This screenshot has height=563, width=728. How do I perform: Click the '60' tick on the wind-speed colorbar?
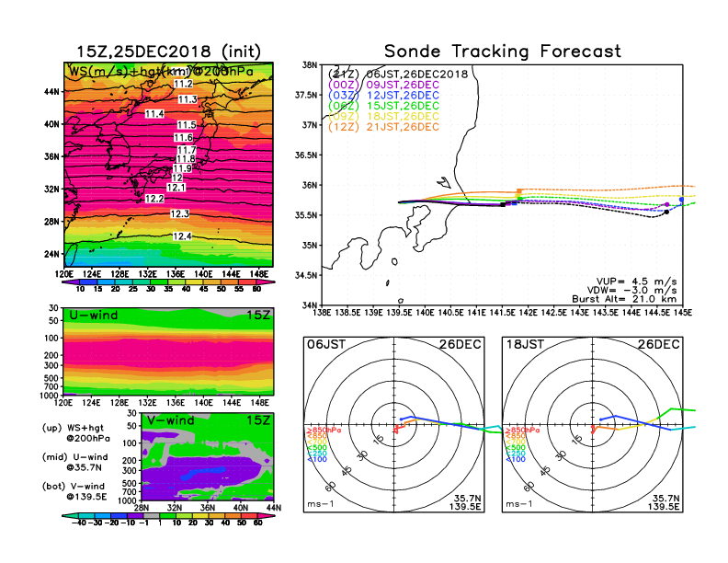[256, 289]
